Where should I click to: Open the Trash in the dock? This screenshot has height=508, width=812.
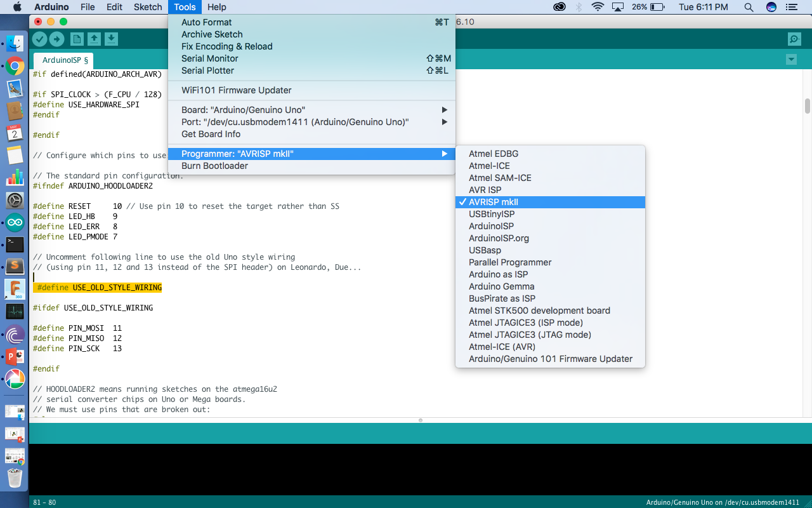(15, 478)
